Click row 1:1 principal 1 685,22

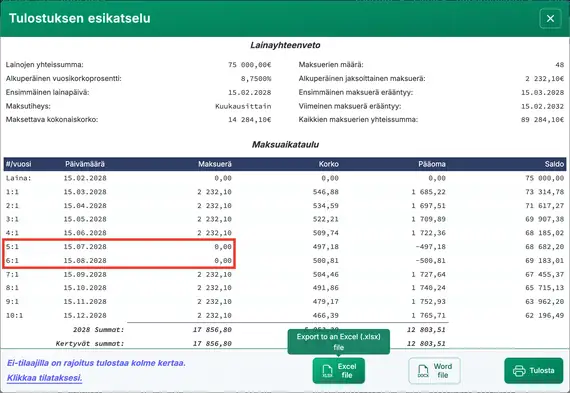[x=429, y=192]
